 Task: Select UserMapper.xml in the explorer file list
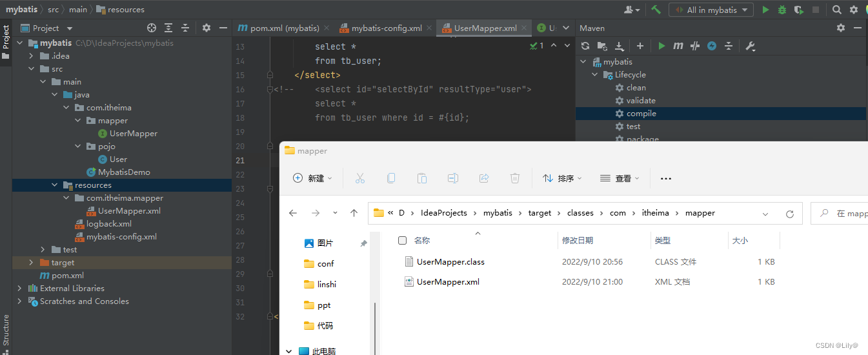(x=448, y=282)
